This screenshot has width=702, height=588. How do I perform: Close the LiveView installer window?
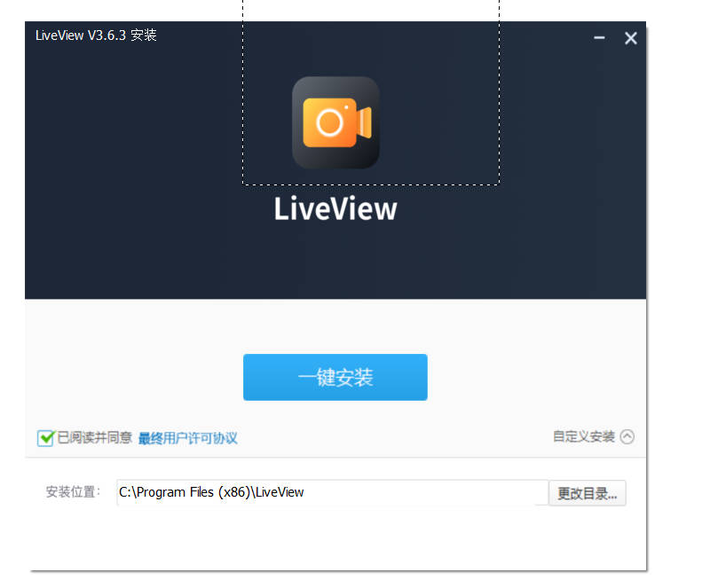pyautogui.click(x=630, y=38)
